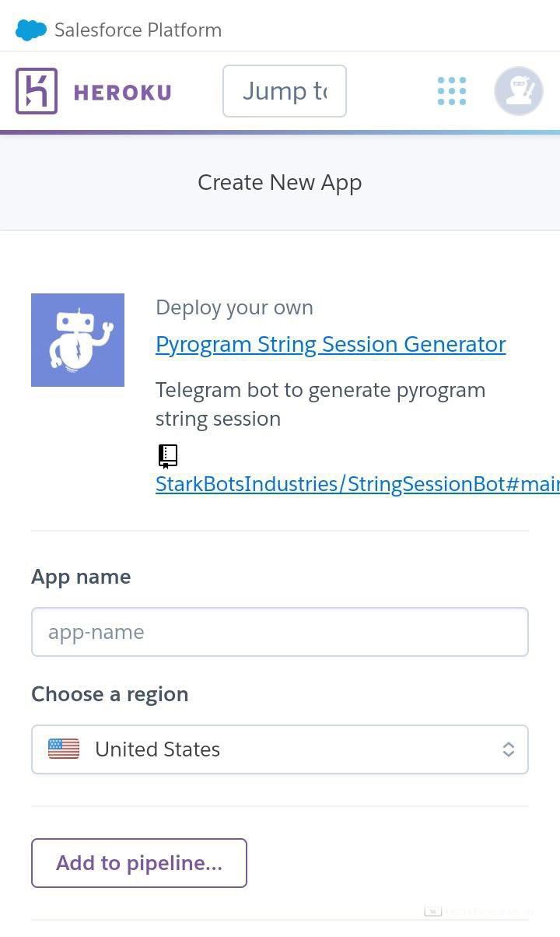The height and width of the screenshot is (937, 560).
Task: Click the robot app thumbnail image
Action: 78,340
